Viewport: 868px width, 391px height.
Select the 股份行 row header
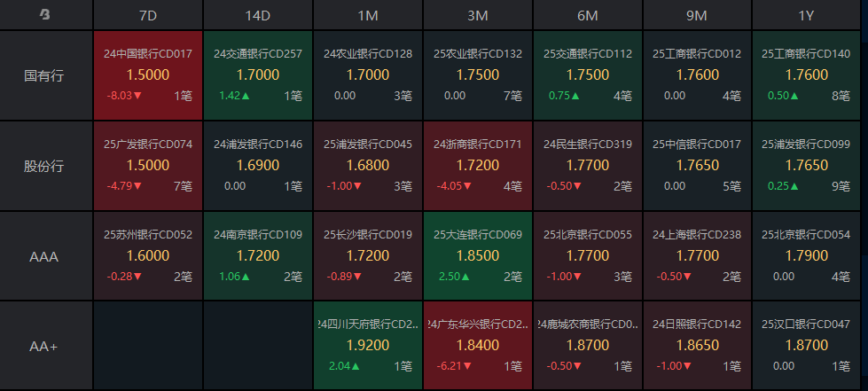[x=45, y=166]
